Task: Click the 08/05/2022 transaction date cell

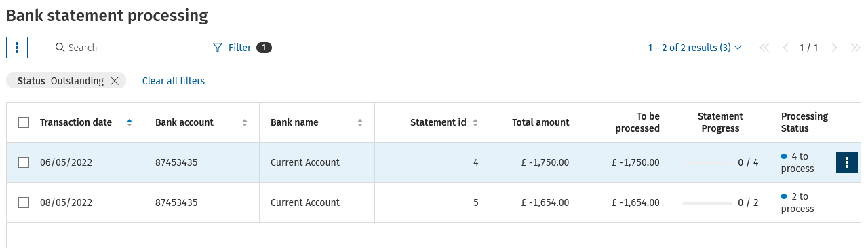Action: coord(66,202)
